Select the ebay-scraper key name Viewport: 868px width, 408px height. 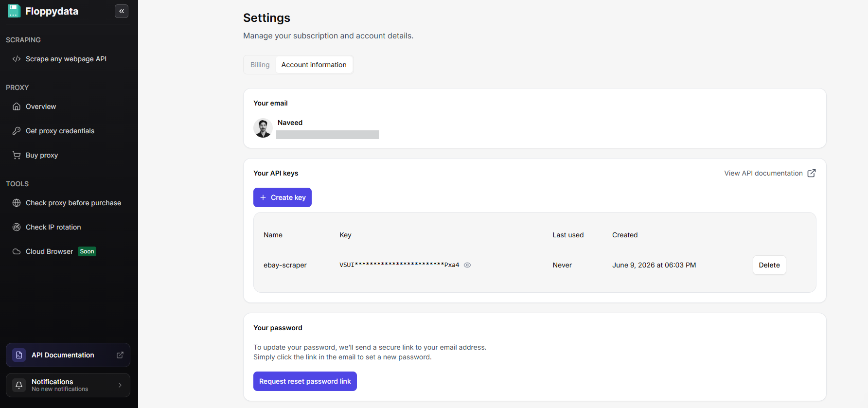(285, 265)
